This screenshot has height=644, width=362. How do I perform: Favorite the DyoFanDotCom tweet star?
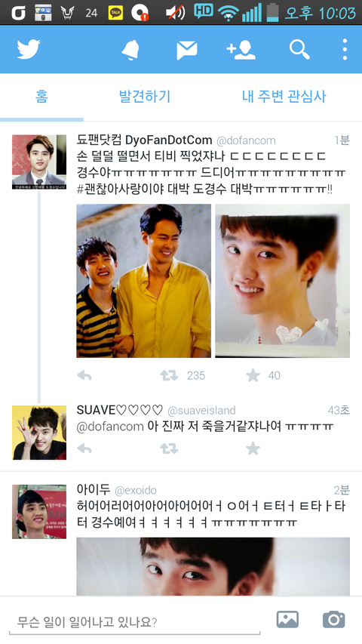tap(253, 375)
